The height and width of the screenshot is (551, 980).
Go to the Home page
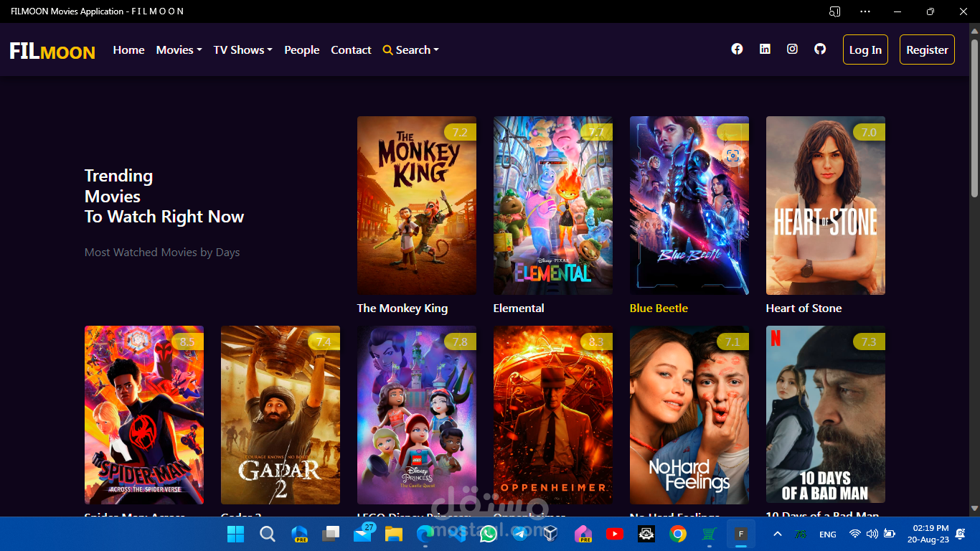pos(128,50)
